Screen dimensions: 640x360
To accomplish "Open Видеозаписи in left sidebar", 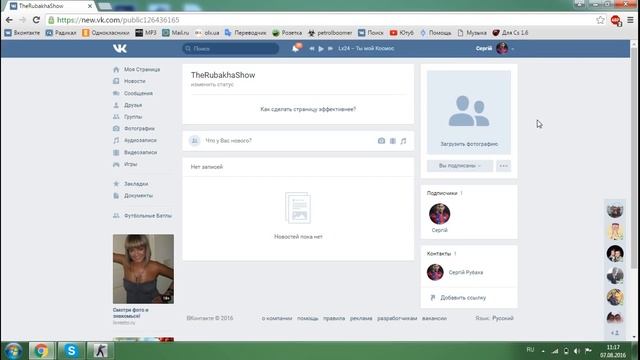I will pyautogui.click(x=140, y=153).
